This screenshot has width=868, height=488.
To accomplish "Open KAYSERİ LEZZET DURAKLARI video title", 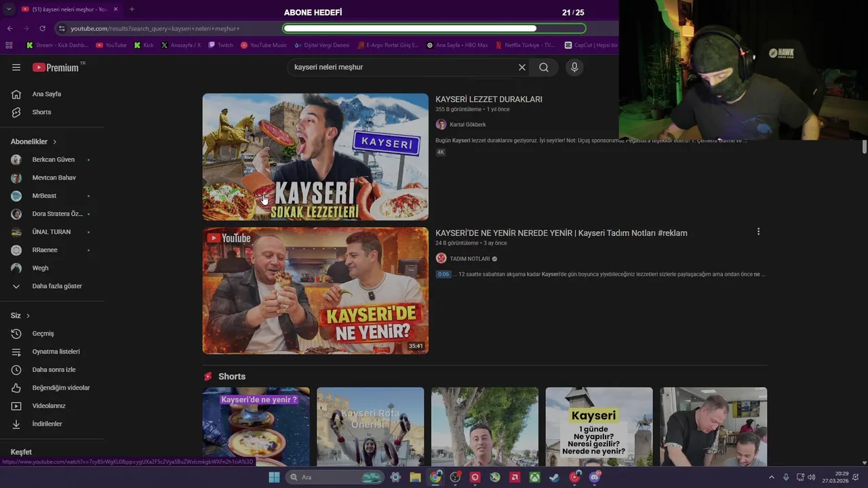I will click(x=489, y=99).
